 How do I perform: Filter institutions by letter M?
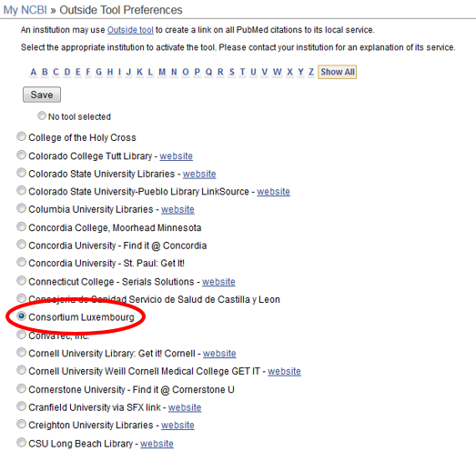pyautogui.click(x=162, y=72)
